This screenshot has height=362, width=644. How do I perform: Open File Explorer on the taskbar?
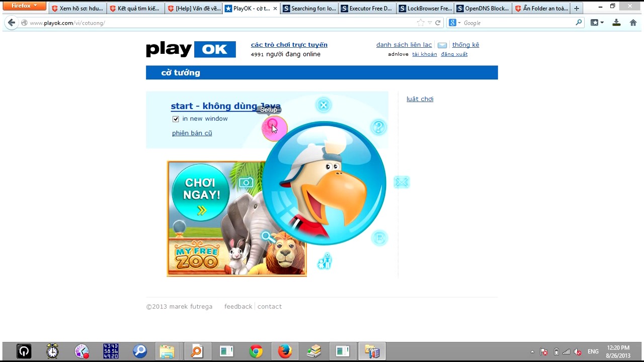167,351
